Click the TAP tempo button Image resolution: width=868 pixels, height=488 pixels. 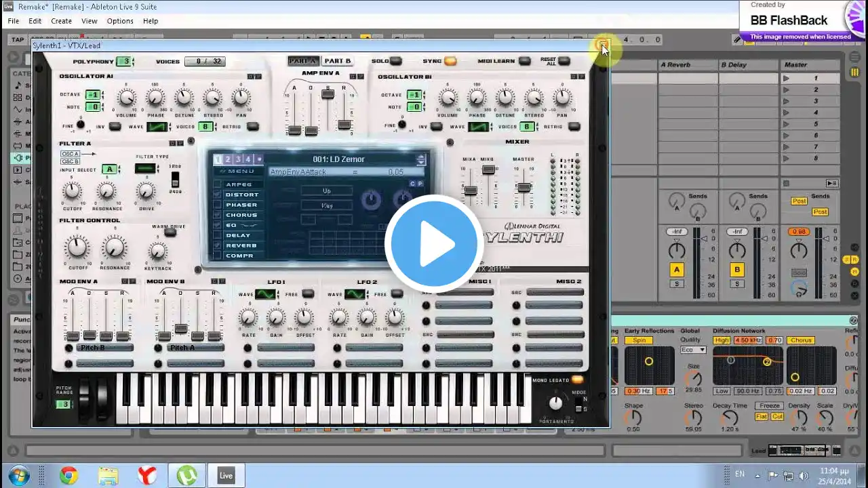tap(18, 40)
